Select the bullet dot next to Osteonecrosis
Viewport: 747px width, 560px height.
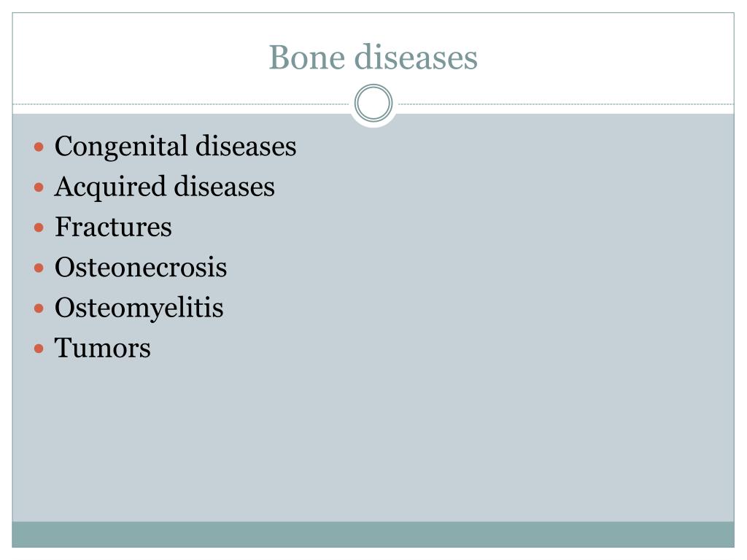pyautogui.click(x=39, y=268)
